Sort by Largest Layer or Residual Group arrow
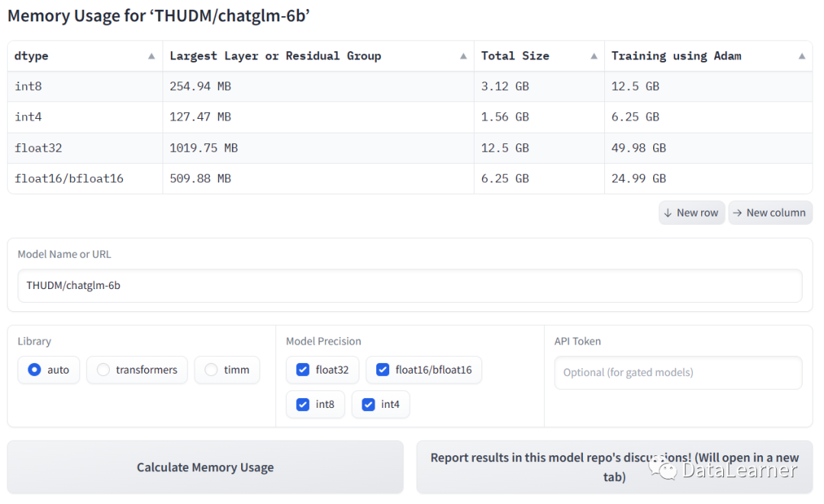Image resolution: width=824 pixels, height=504 pixels. point(463,56)
